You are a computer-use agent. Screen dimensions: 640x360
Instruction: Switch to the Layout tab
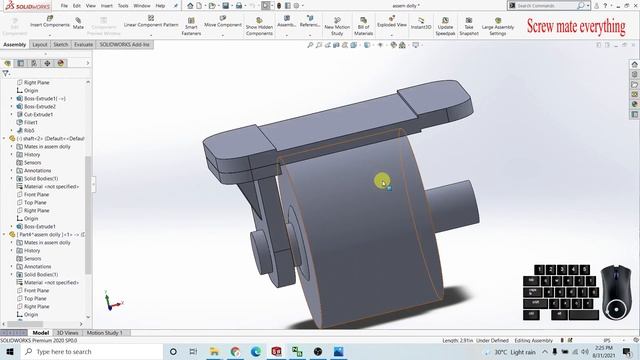pos(40,44)
